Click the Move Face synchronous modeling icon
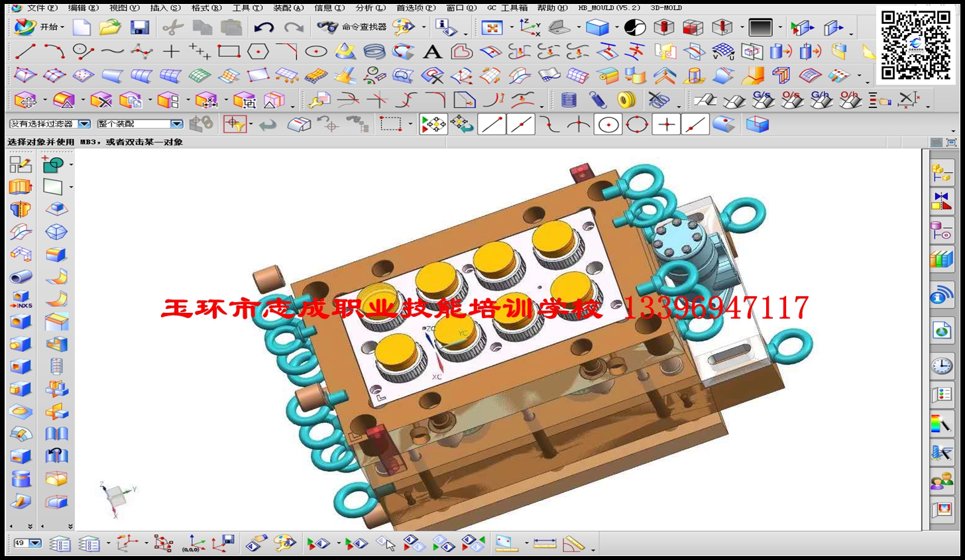 [25, 101]
